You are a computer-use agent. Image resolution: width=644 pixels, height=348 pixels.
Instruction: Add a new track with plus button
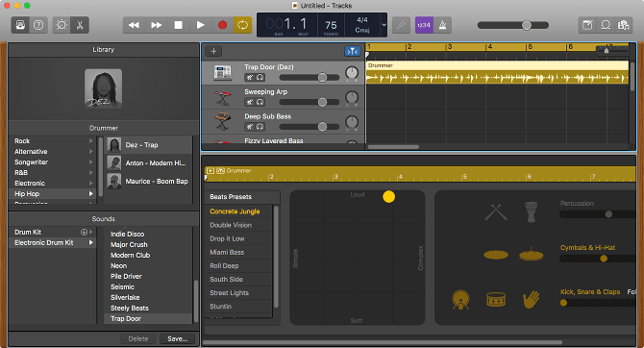(x=213, y=51)
